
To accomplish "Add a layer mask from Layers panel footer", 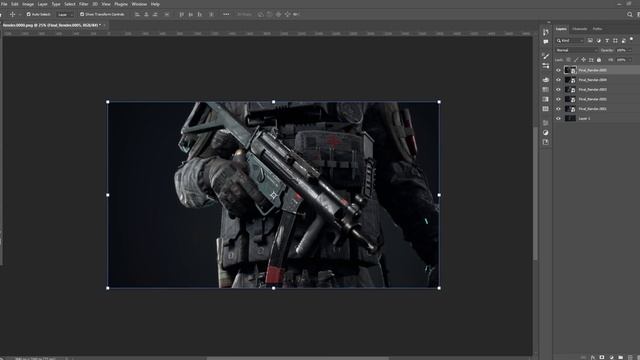I will 602,357.
